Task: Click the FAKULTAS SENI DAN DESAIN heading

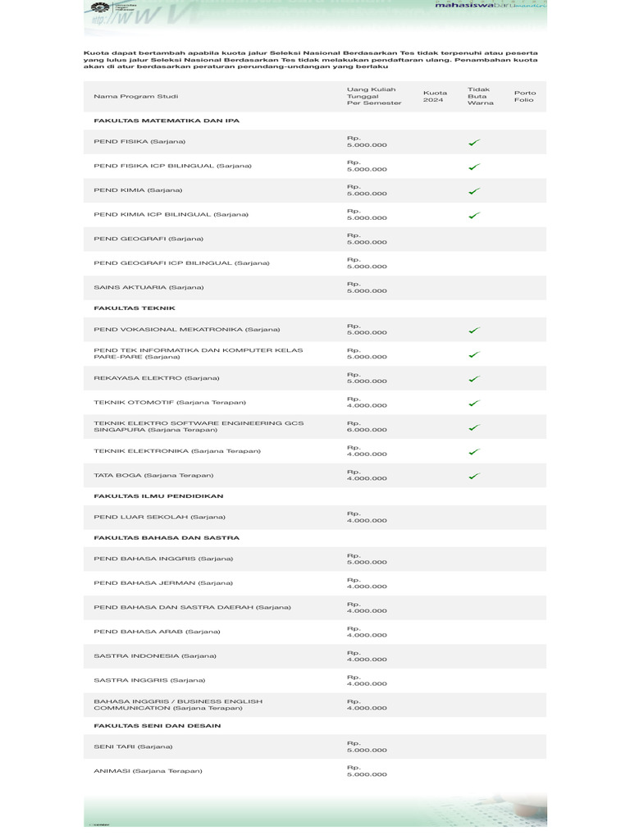Action: (157, 726)
